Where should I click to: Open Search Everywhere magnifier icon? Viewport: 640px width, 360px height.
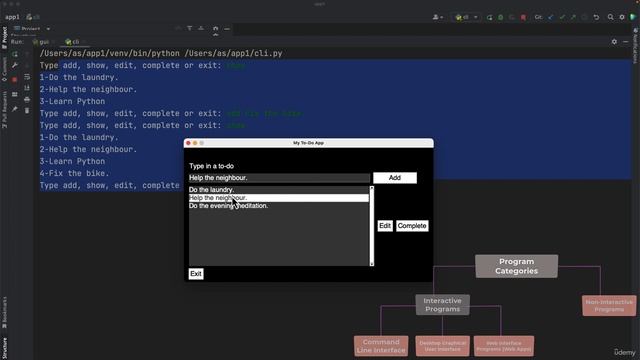tap(611, 17)
